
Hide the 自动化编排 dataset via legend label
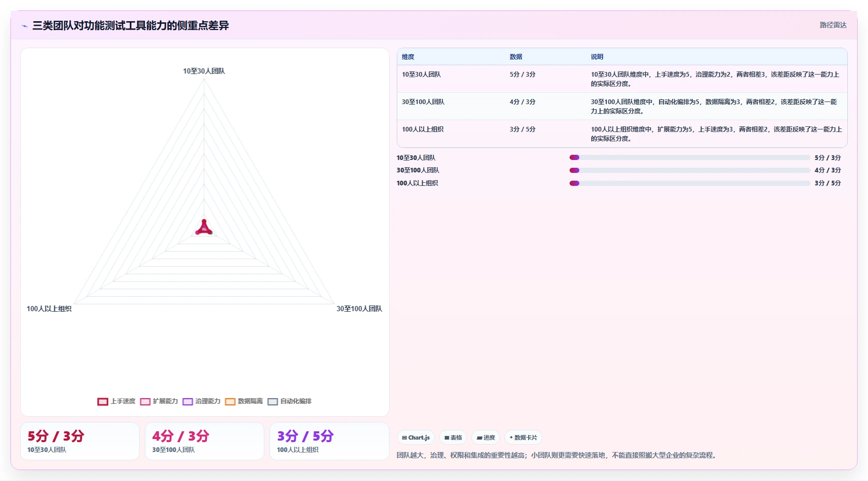pyautogui.click(x=296, y=401)
